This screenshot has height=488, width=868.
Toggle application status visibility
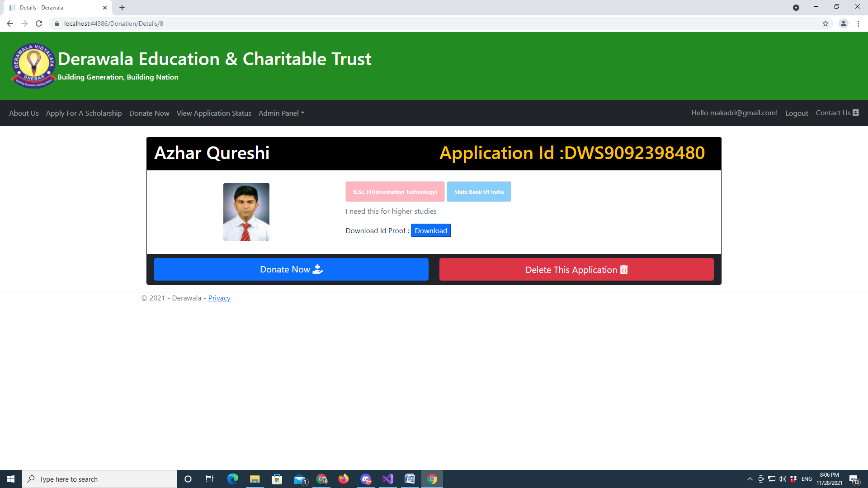click(x=213, y=113)
